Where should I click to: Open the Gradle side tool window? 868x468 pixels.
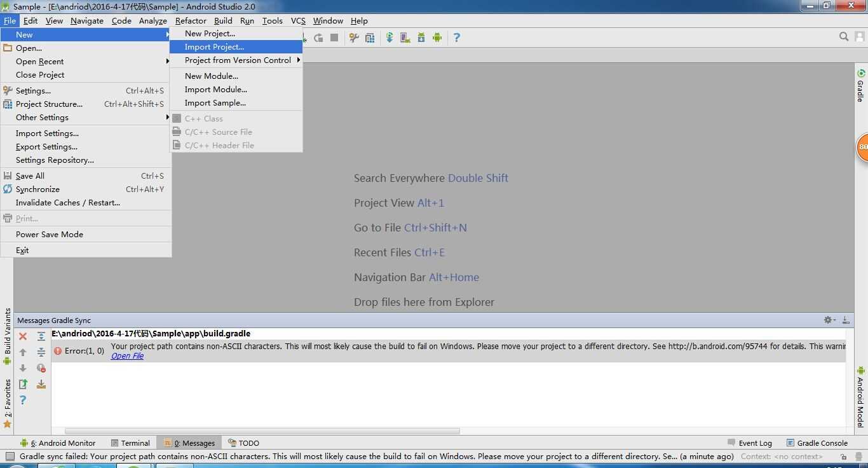pyautogui.click(x=861, y=86)
